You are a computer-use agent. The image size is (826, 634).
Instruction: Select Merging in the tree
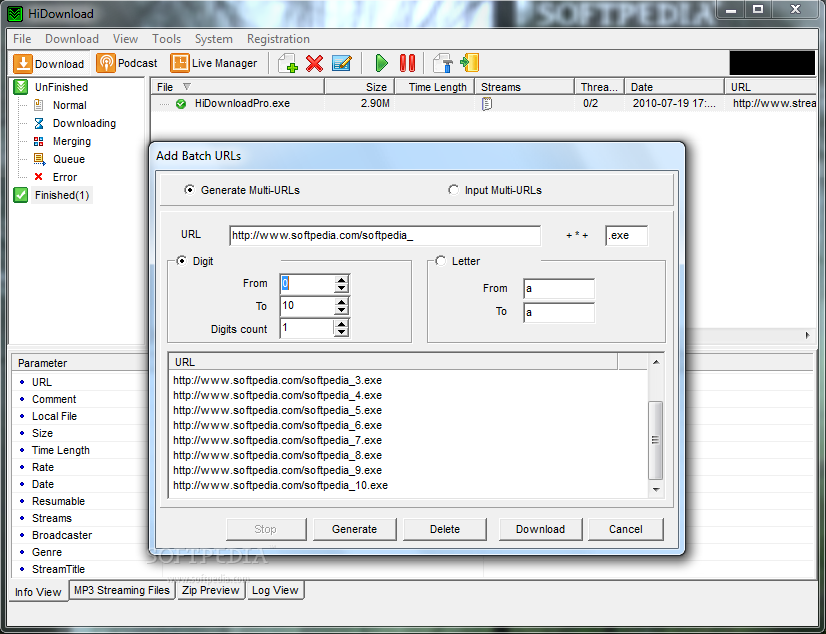pyautogui.click(x=72, y=141)
